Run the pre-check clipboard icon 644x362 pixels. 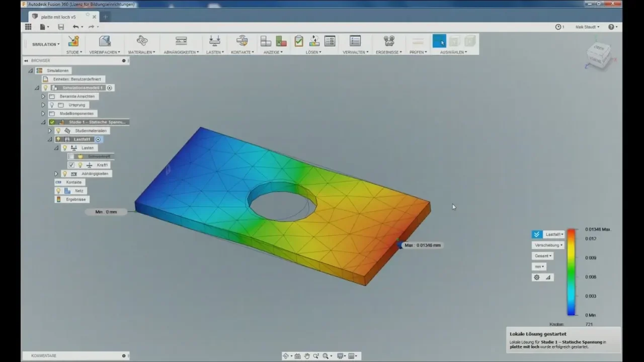point(299,41)
